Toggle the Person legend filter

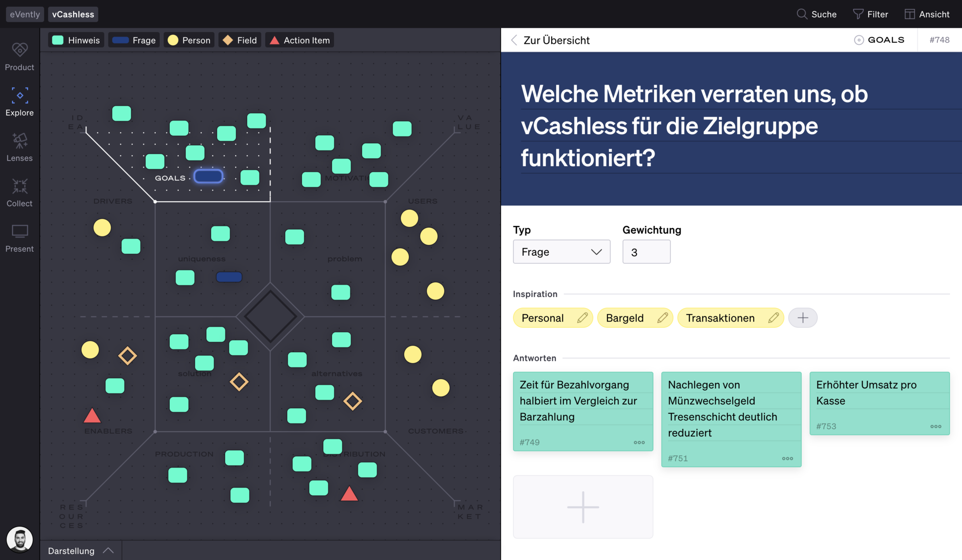189,40
